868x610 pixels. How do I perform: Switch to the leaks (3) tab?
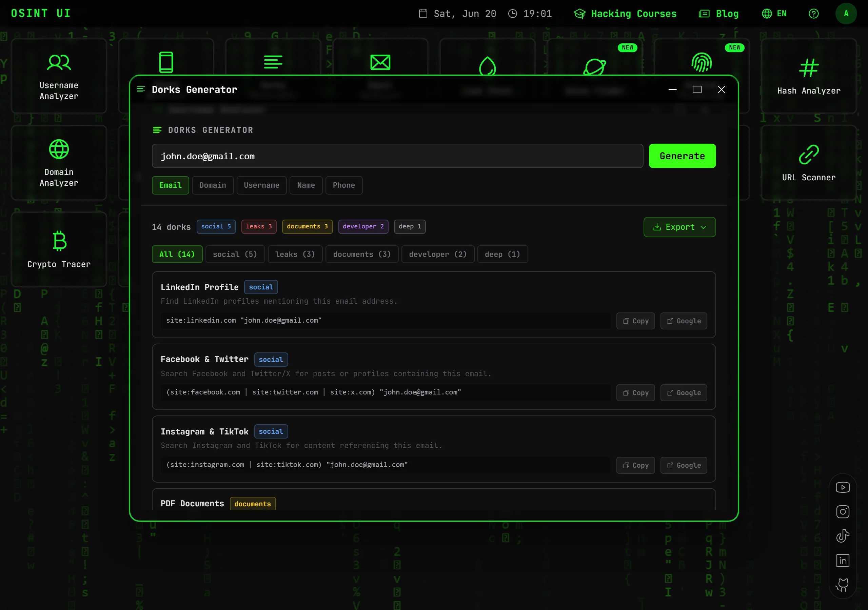click(295, 254)
